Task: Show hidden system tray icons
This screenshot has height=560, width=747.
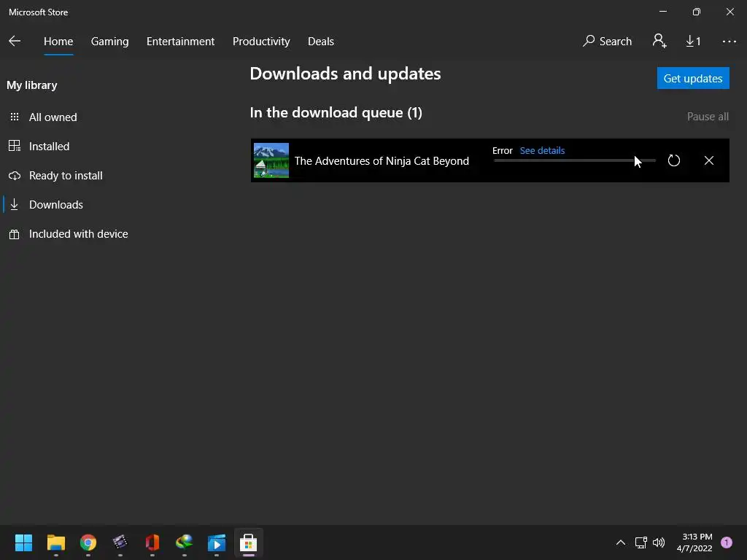Action: click(x=620, y=542)
